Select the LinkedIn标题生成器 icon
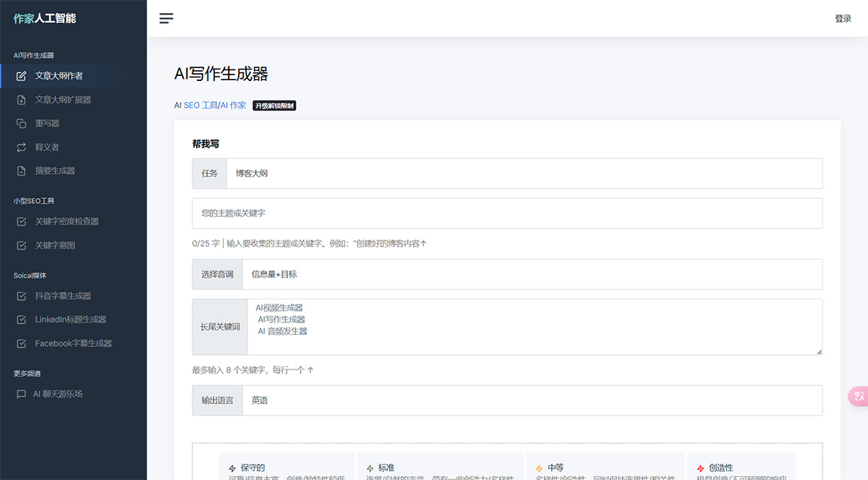This screenshot has height=480, width=868. click(x=22, y=320)
